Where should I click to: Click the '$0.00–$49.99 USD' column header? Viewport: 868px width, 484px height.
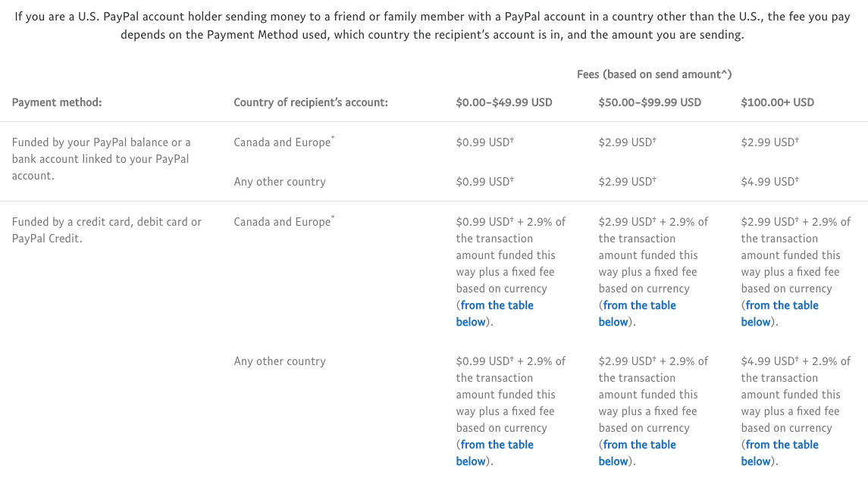(504, 102)
